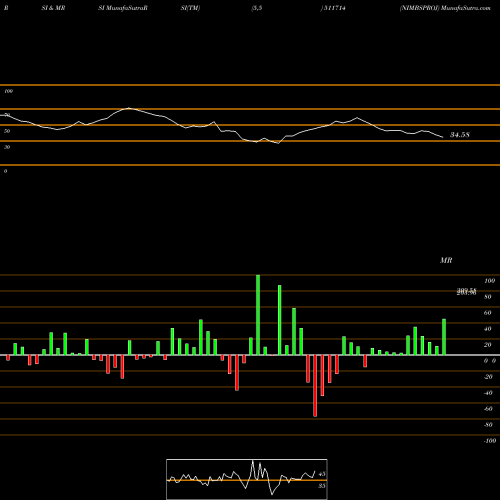This screenshot has width=500, height=500.
Task: Click the MR panel heading label
Action: point(446,260)
